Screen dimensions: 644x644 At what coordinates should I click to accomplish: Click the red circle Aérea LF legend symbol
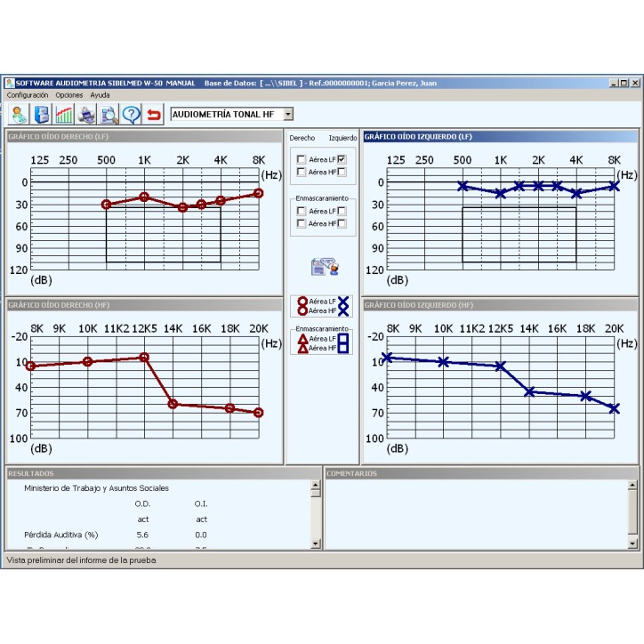click(x=302, y=302)
